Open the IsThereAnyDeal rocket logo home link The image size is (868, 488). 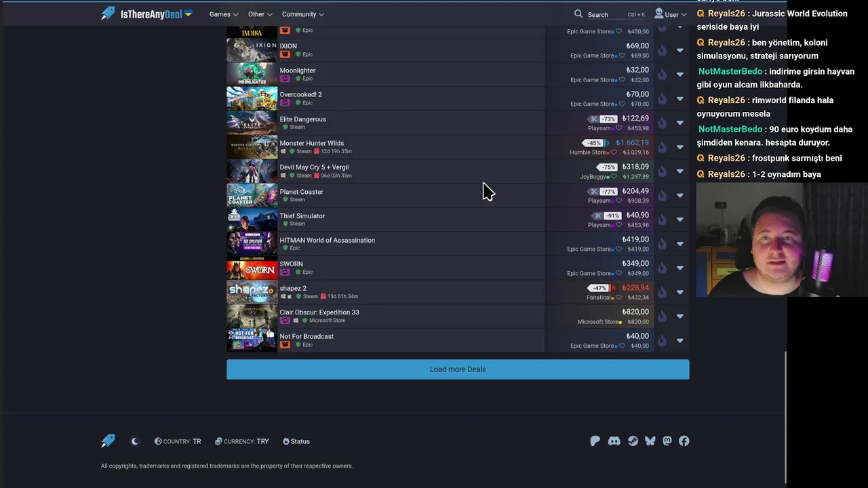146,14
